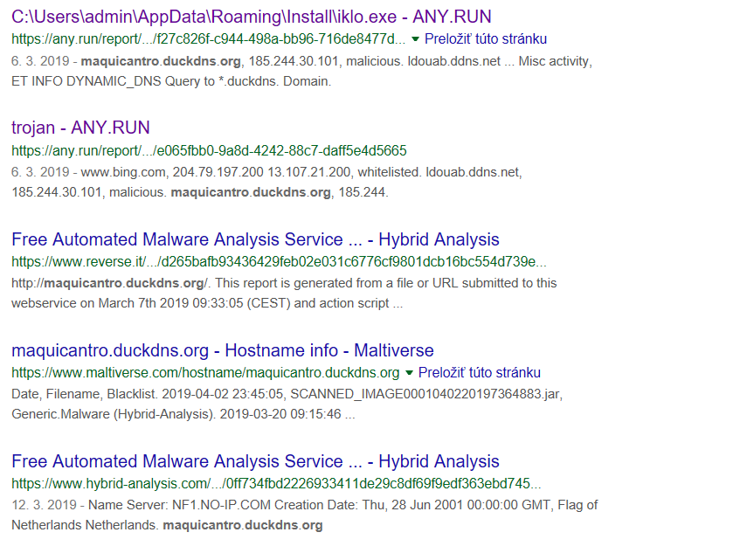Click 'Preložiť túto stránku' for the Maltiverse result

[480, 373]
